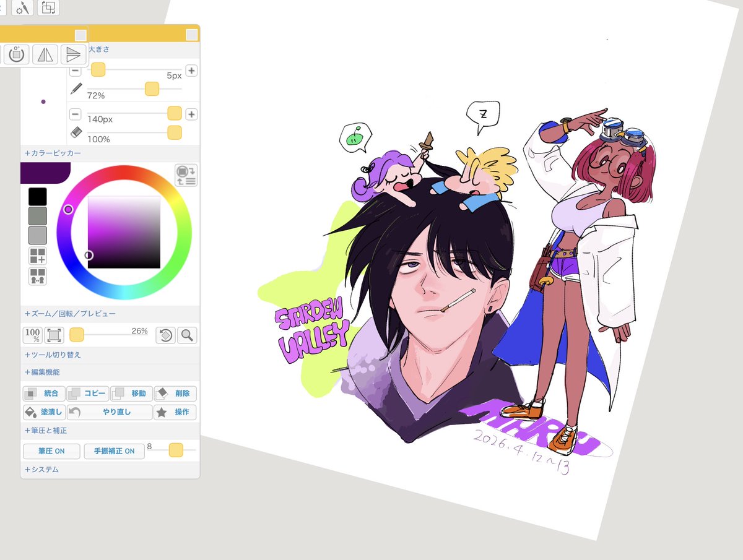Increase pen size with plus button
The height and width of the screenshot is (560, 743).
pos(191,71)
